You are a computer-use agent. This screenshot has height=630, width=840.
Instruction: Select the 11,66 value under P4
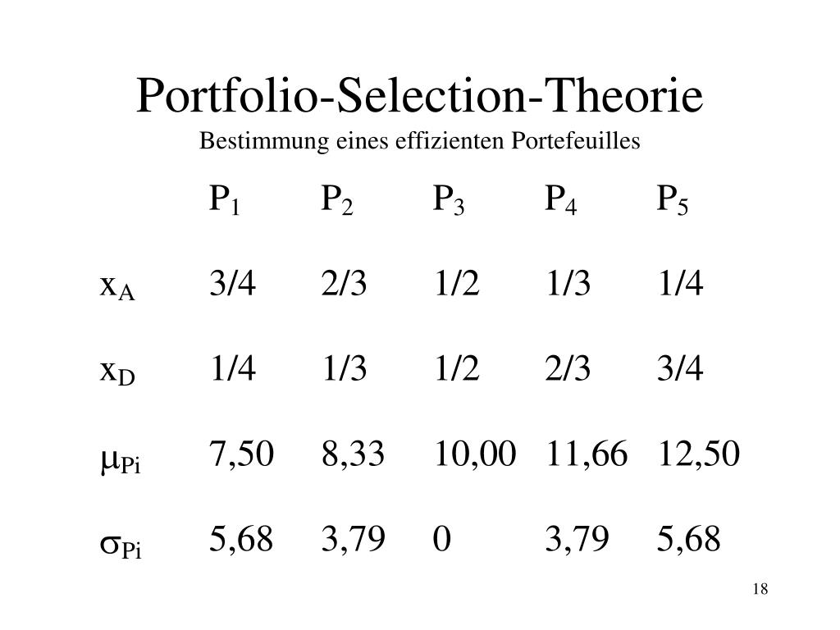point(587,454)
